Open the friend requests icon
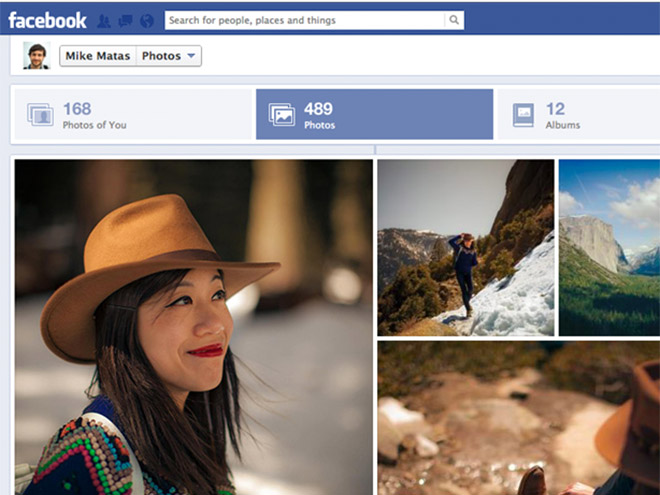The height and width of the screenshot is (495, 660). click(105, 20)
